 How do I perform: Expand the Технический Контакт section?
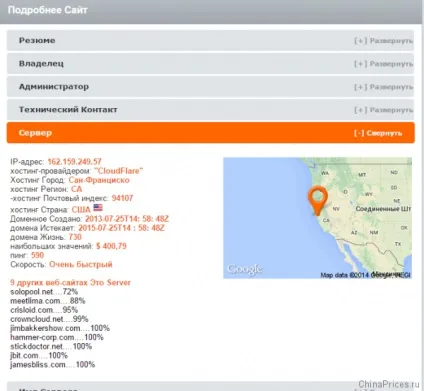(210, 110)
